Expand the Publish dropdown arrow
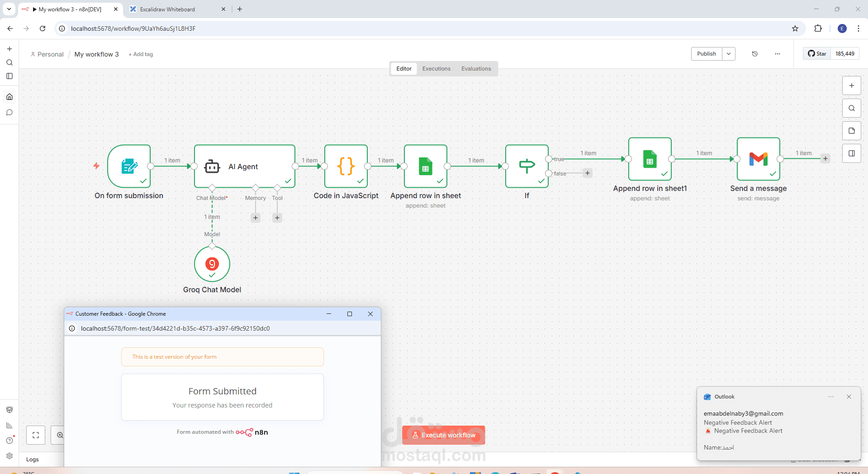Viewport: 868px width, 474px height. pos(729,54)
